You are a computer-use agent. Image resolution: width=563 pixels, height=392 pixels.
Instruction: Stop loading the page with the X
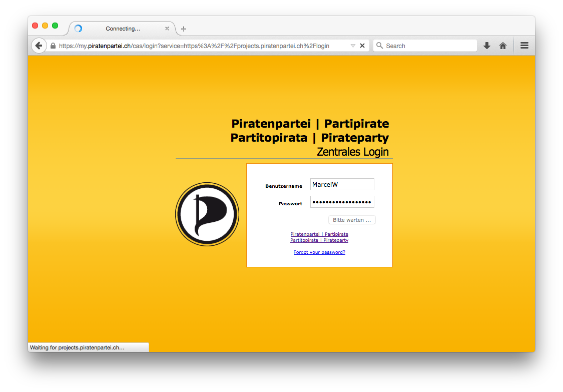tap(362, 46)
